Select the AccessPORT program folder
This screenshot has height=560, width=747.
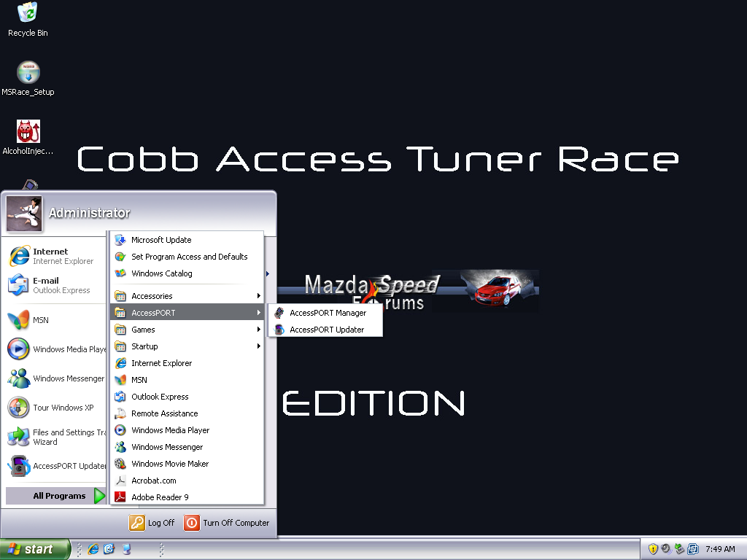[x=187, y=312]
